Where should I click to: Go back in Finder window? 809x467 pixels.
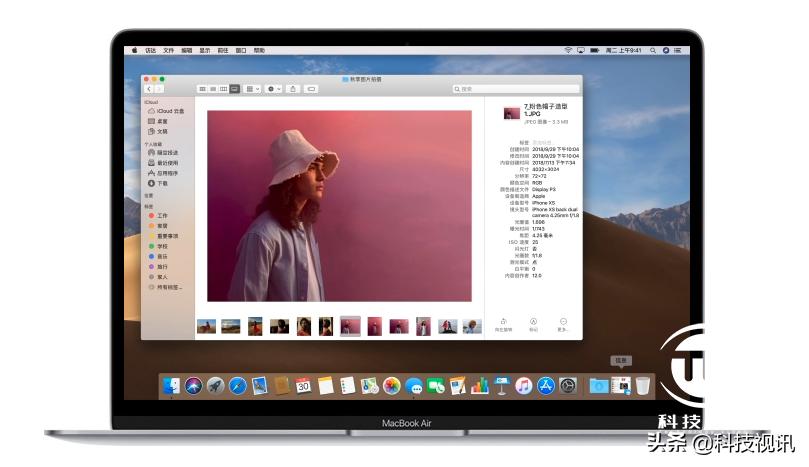point(149,89)
